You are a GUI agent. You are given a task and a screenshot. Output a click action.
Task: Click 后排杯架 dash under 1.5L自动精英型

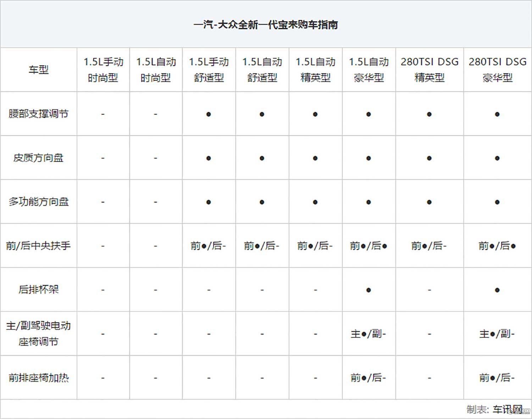315,290
